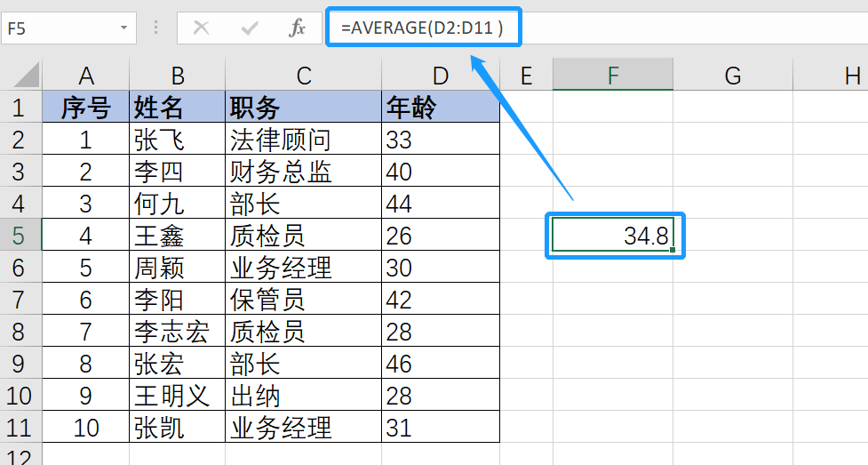Select row 8 header

click(20, 332)
